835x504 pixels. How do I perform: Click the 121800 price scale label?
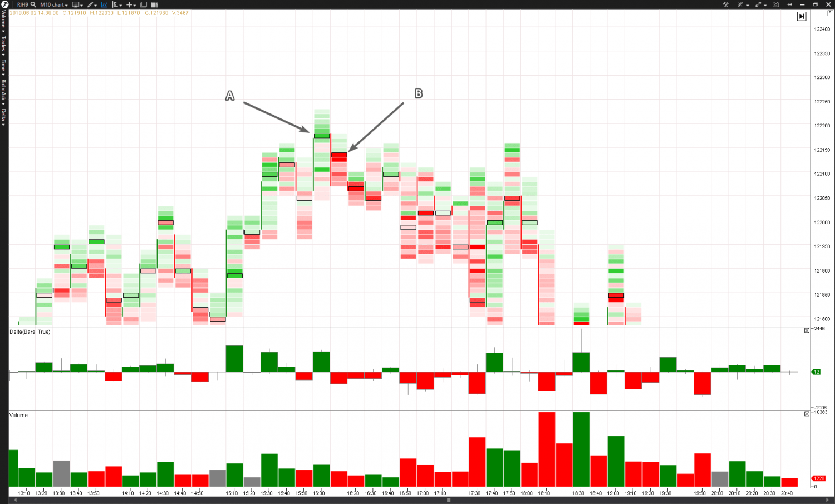(x=822, y=319)
